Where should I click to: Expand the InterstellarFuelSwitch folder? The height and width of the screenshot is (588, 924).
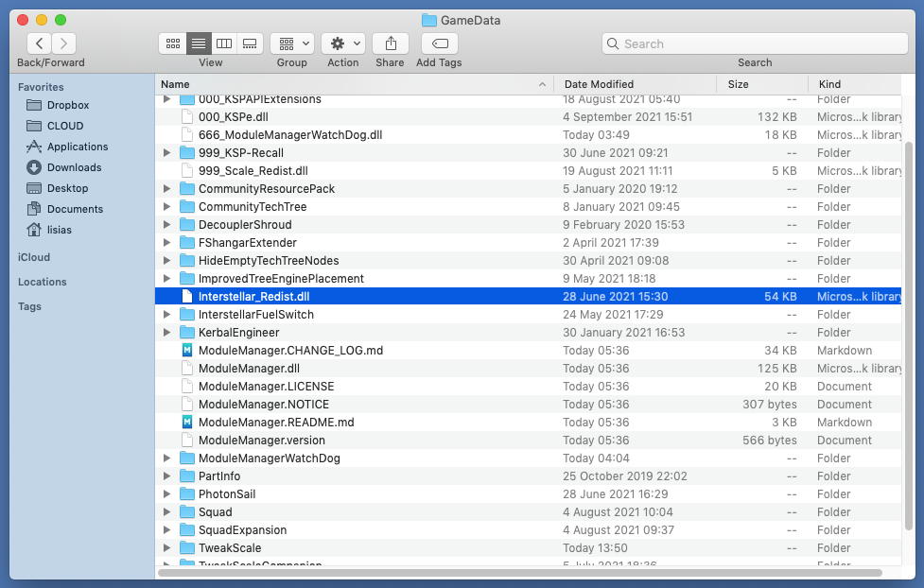pyautogui.click(x=166, y=315)
